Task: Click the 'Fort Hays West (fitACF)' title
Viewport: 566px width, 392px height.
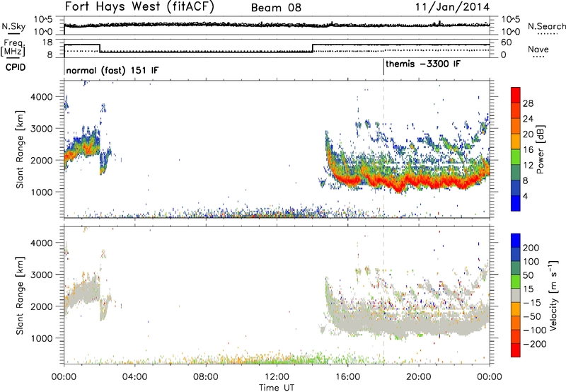Action: pos(139,6)
